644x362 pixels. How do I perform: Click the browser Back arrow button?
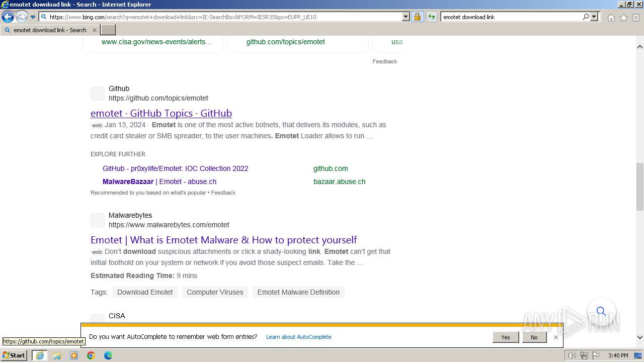pos(8,17)
